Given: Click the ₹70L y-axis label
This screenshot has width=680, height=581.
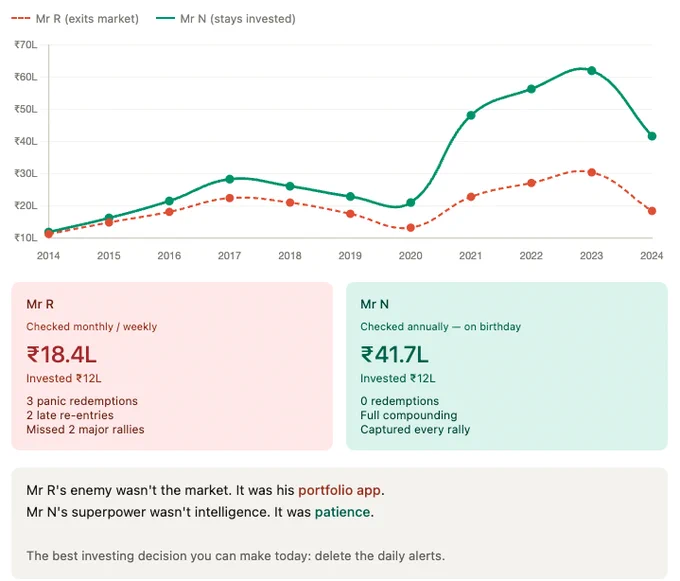Looking at the screenshot, I should (x=26, y=45).
